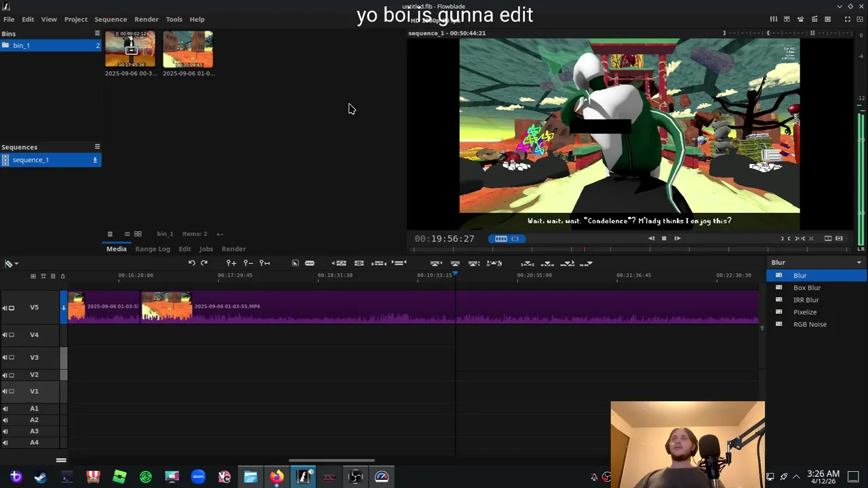Open Zoom from the taskbar
The width and height of the screenshot is (868, 488).
click(x=198, y=476)
